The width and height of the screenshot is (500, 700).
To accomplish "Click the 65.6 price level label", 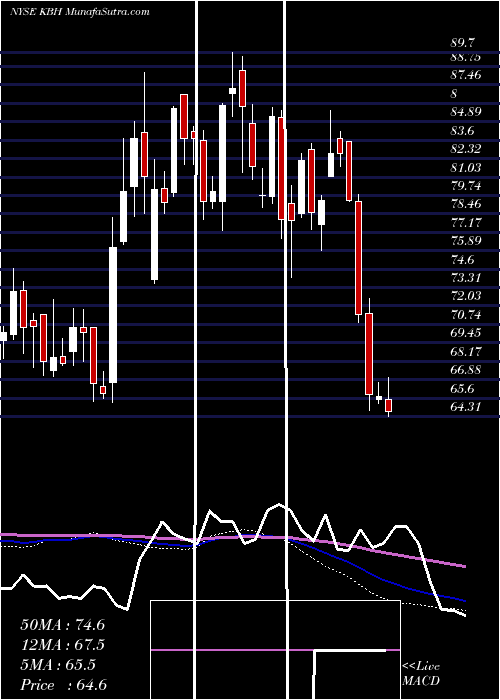I will tap(463, 388).
